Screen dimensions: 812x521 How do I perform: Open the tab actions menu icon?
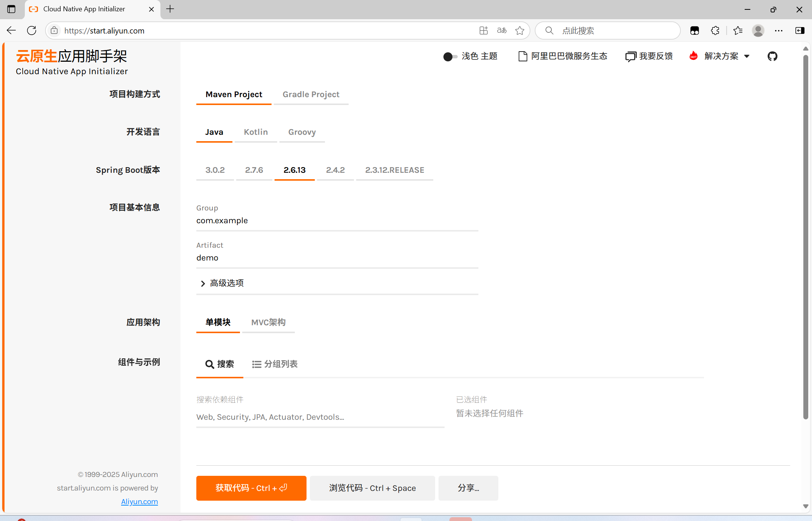pyautogui.click(x=11, y=9)
